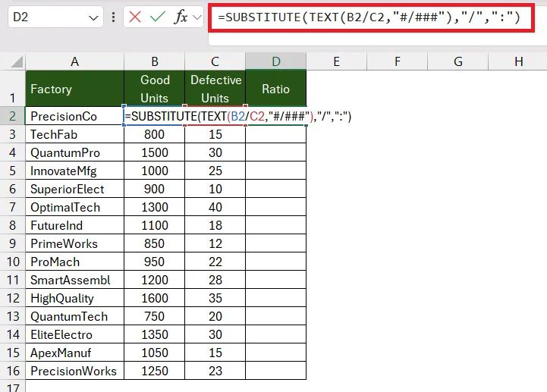Click the Factory header cell
Screen dimensions: 547x392
(74, 89)
